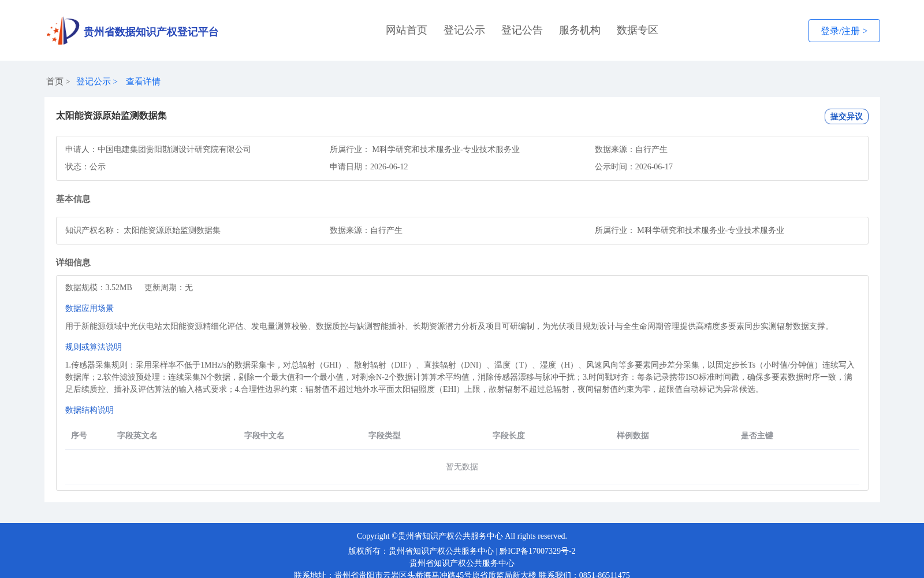Click the 规则或算法说明 subheading
Image resolution: width=924 pixels, height=578 pixels.
[x=94, y=347]
